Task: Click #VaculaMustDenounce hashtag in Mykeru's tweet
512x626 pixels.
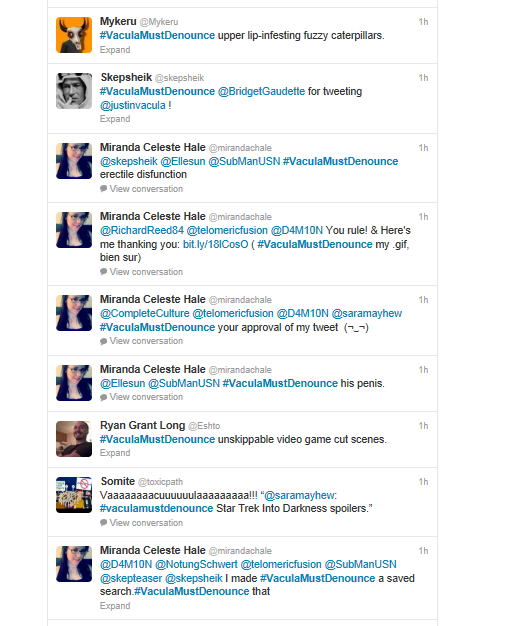Action: point(157,36)
